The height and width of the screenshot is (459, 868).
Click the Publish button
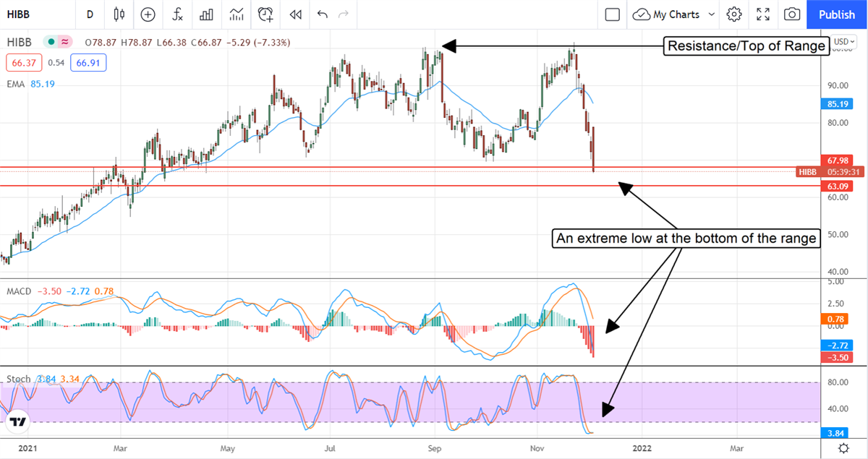tap(837, 14)
